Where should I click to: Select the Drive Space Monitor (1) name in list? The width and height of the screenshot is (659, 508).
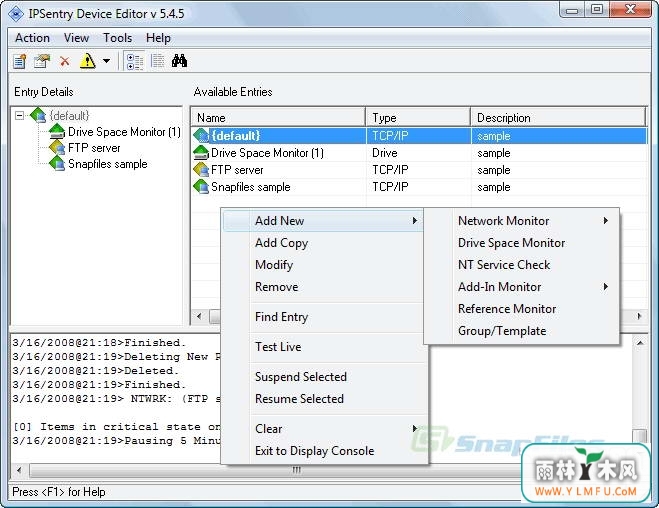click(x=267, y=153)
